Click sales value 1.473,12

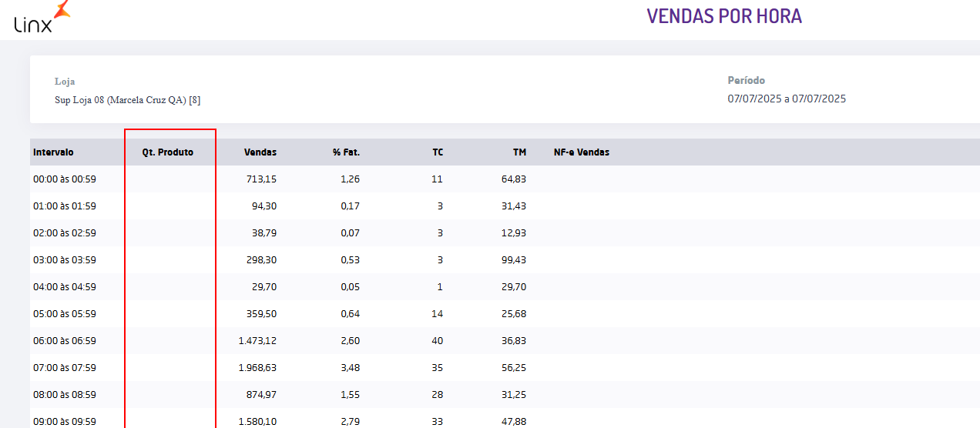coord(258,341)
